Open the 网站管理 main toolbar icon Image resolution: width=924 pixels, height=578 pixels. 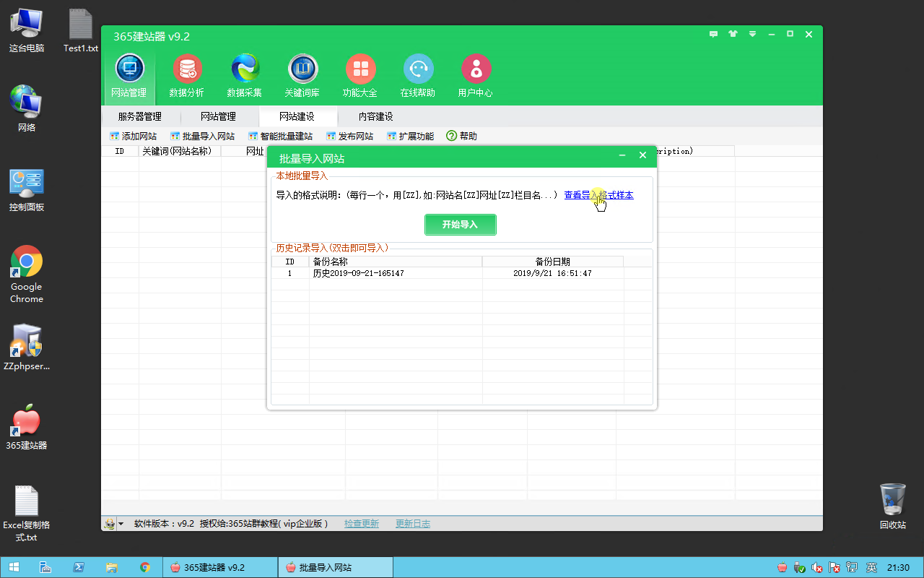pos(129,77)
